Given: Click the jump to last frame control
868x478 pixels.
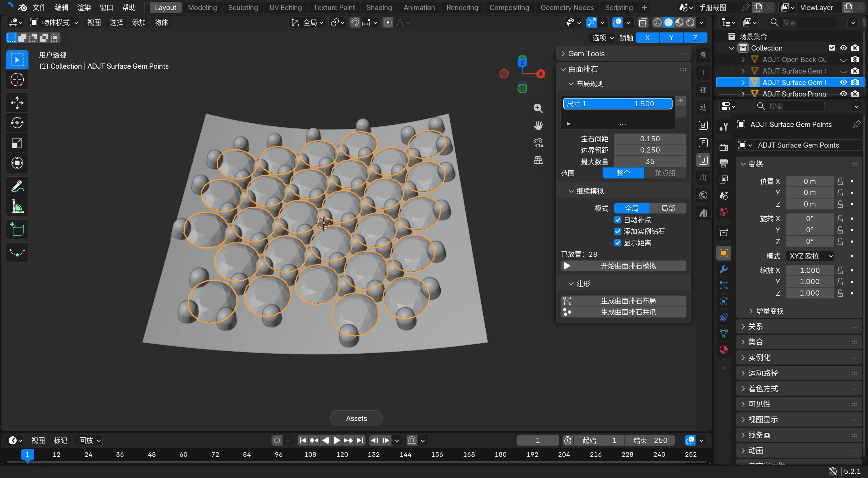Looking at the screenshot, I should [360, 441].
